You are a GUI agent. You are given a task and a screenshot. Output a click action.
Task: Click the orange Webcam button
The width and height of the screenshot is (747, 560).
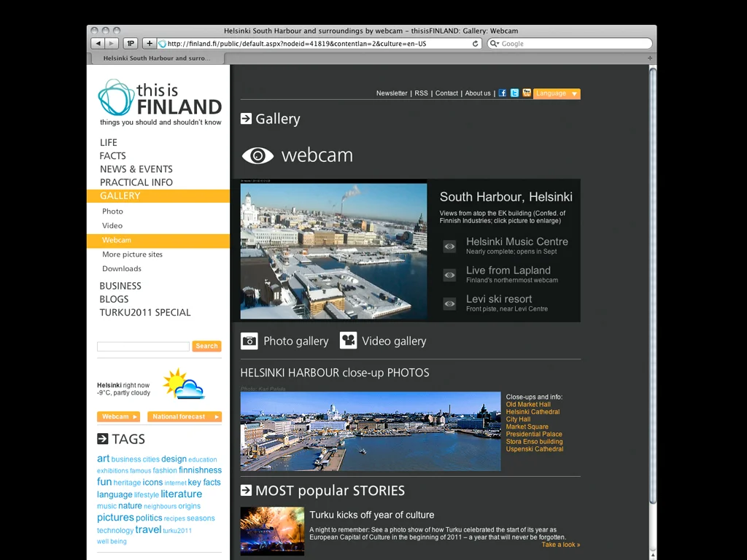click(119, 416)
